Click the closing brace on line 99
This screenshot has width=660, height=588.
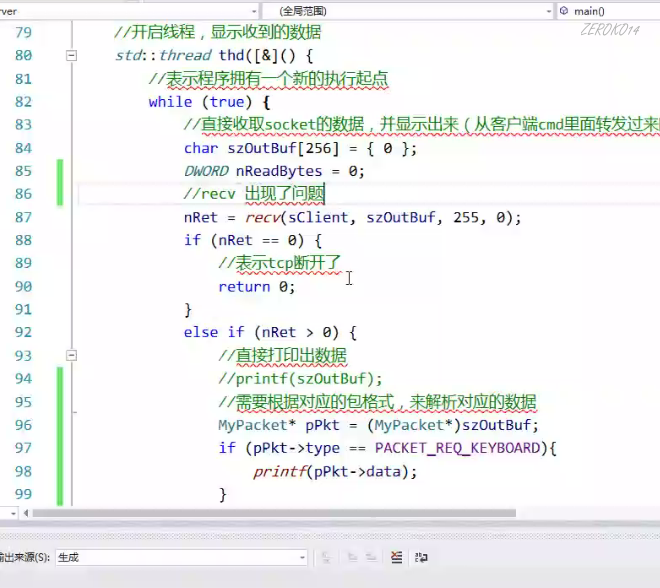(x=223, y=494)
